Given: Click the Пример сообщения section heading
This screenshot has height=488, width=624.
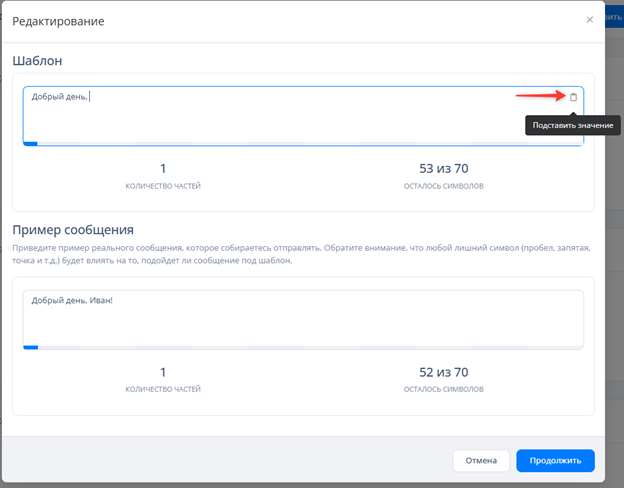Looking at the screenshot, I should click(x=72, y=230).
